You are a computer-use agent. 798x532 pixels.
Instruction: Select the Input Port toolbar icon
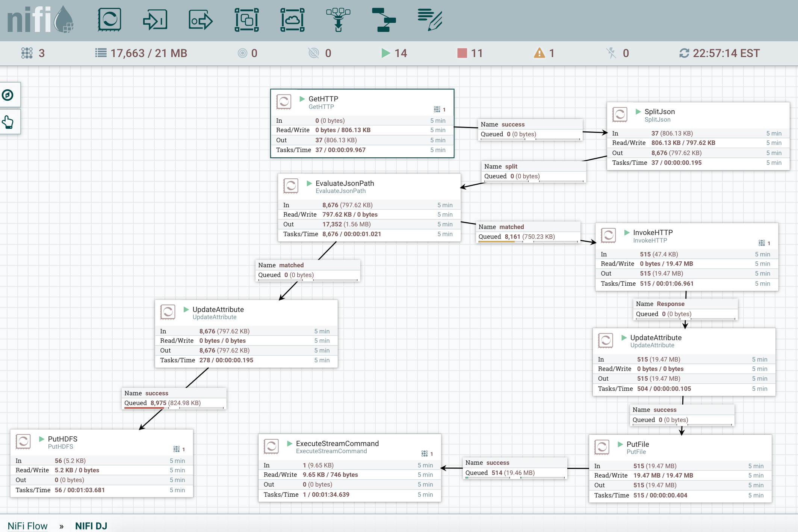click(155, 20)
